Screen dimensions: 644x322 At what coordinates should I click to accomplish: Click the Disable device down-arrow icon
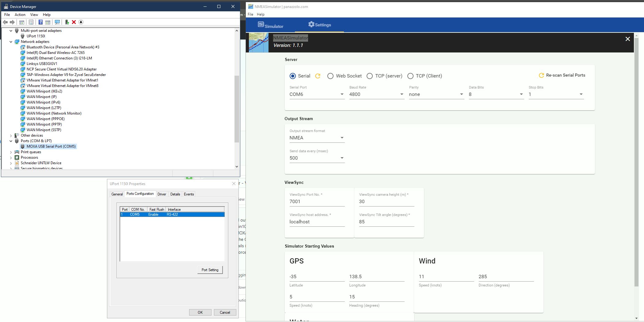click(x=81, y=22)
